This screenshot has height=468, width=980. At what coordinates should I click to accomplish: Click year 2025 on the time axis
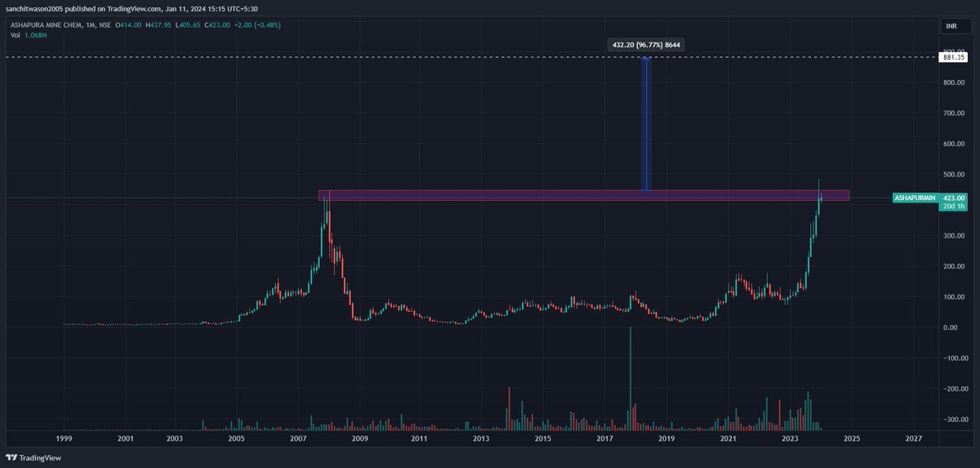pos(851,439)
